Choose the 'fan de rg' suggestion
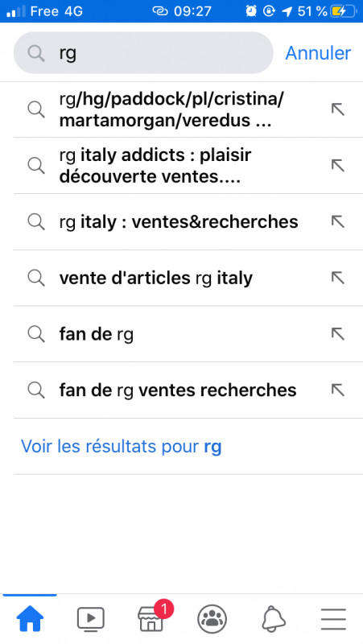Viewport: 363px width, 644px height. coord(96,334)
